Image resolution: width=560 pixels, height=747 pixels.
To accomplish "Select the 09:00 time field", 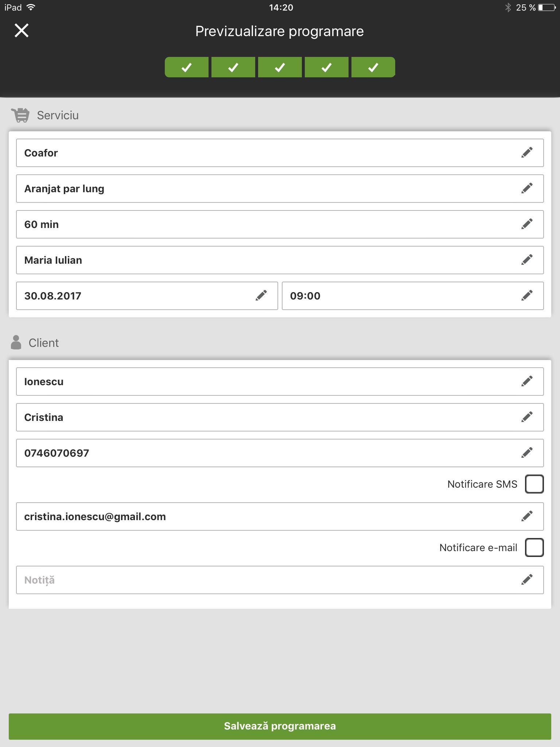I will click(x=413, y=296).
